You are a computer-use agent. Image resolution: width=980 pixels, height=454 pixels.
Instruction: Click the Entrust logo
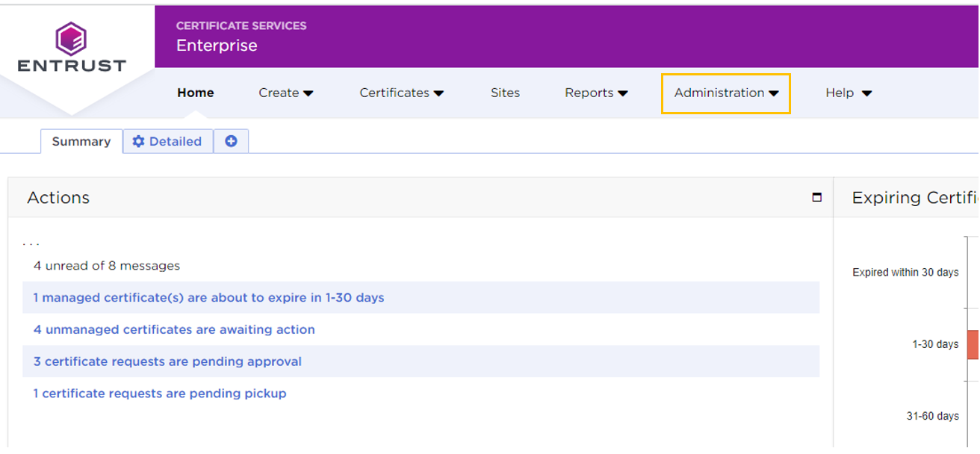(x=72, y=47)
